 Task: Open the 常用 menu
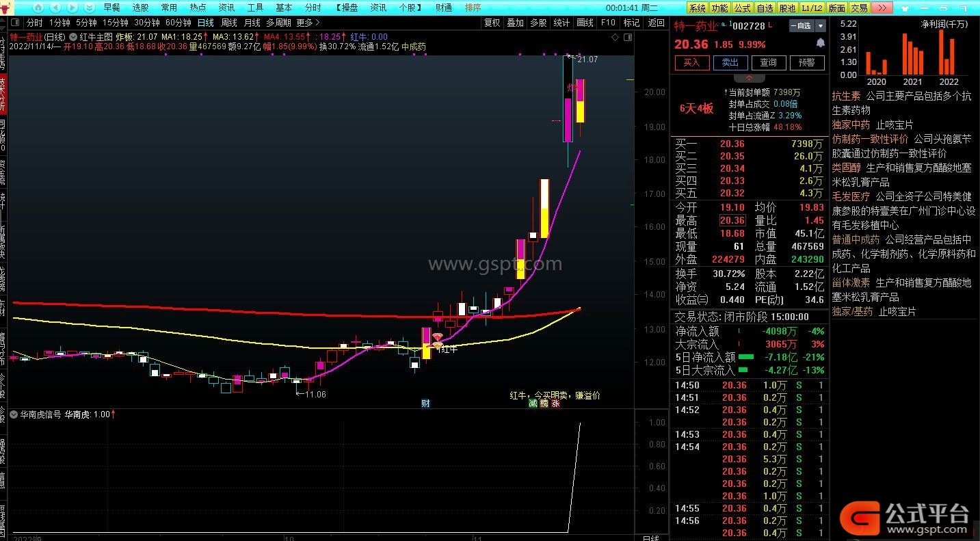tap(169, 8)
